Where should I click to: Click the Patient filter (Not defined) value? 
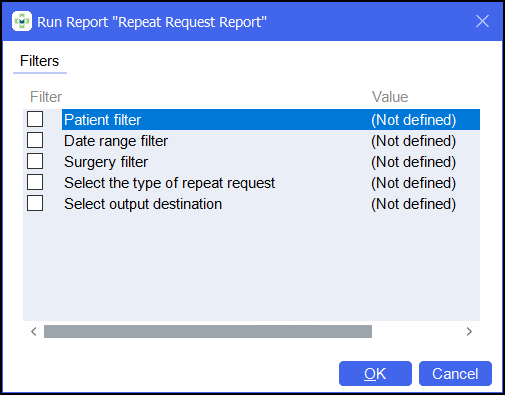(413, 120)
